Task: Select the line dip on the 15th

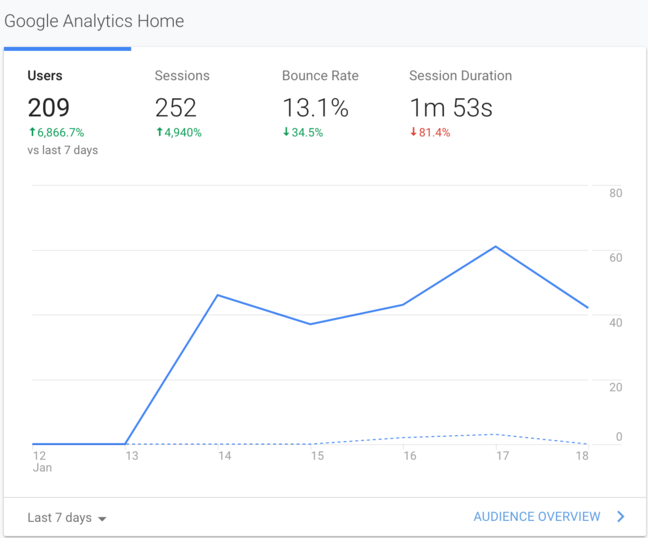Action: pyautogui.click(x=311, y=324)
